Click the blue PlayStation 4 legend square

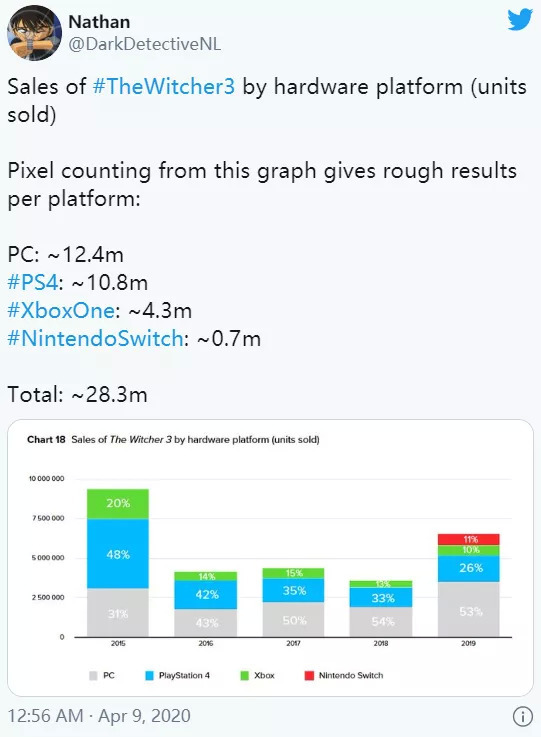149,675
